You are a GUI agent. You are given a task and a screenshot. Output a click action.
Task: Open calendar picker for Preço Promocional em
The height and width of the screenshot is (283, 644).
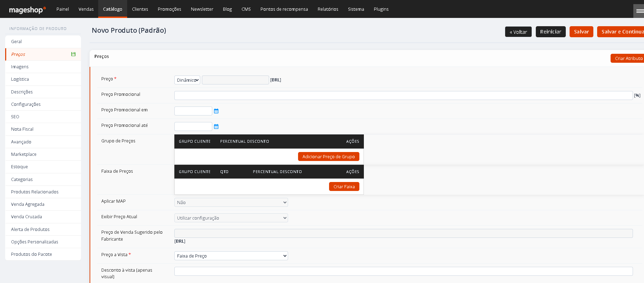tap(216, 111)
